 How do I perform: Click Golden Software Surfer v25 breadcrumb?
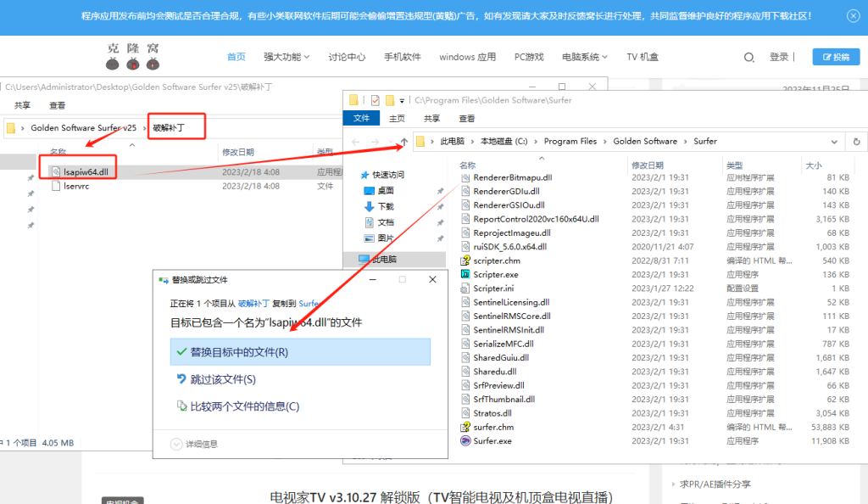click(x=83, y=127)
